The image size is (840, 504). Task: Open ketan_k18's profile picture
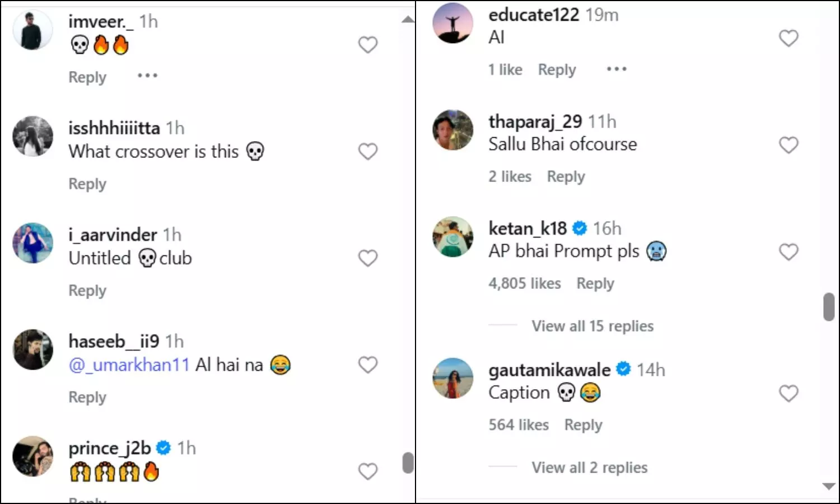[x=452, y=237]
